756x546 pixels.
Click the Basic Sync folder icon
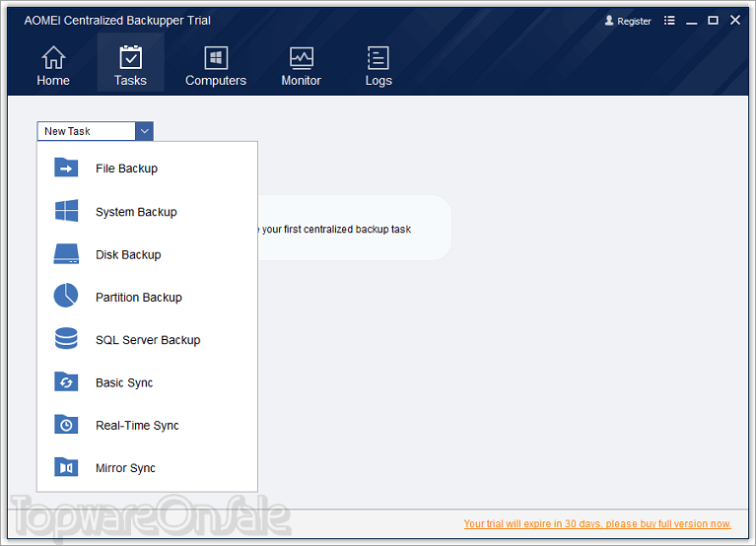(x=66, y=381)
